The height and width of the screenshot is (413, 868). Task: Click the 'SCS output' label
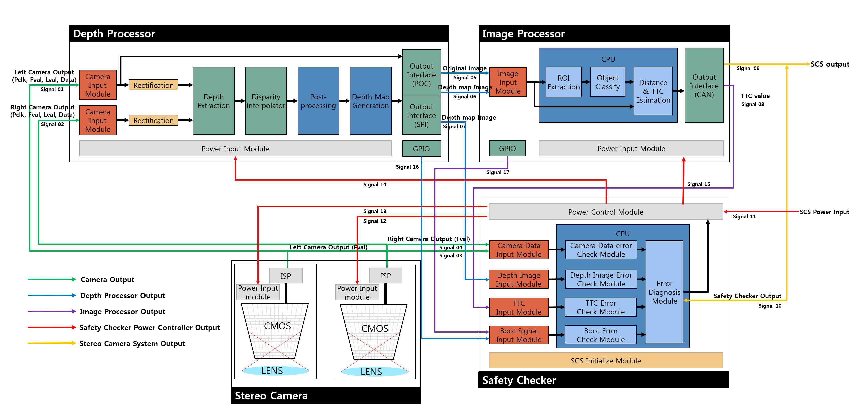click(830, 64)
